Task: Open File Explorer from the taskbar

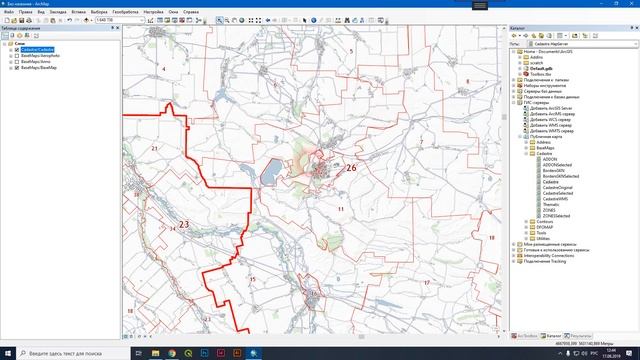Action: pos(156,353)
